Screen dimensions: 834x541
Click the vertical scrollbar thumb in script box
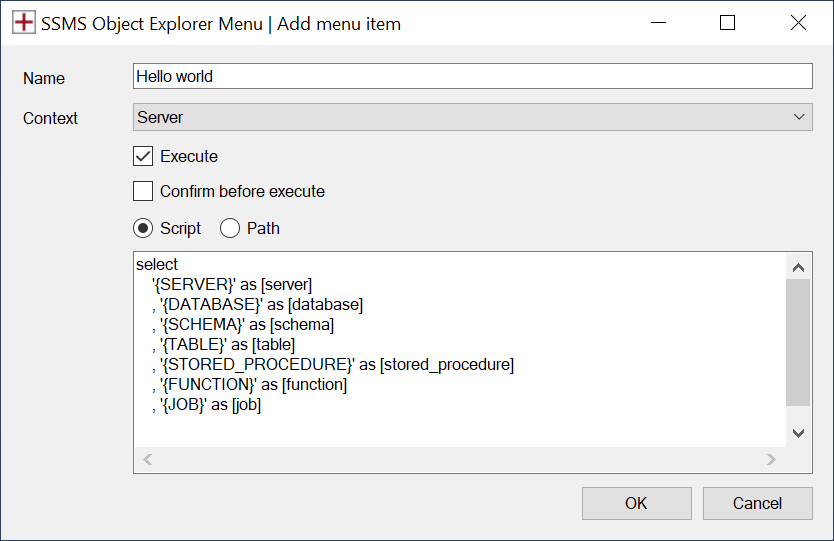798,343
